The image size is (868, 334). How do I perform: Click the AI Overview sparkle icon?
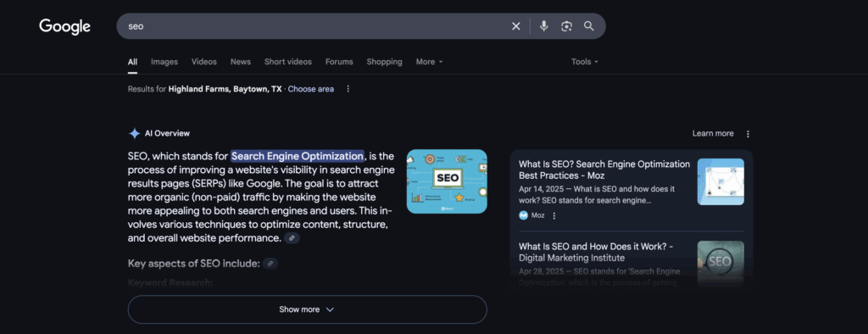coord(134,133)
